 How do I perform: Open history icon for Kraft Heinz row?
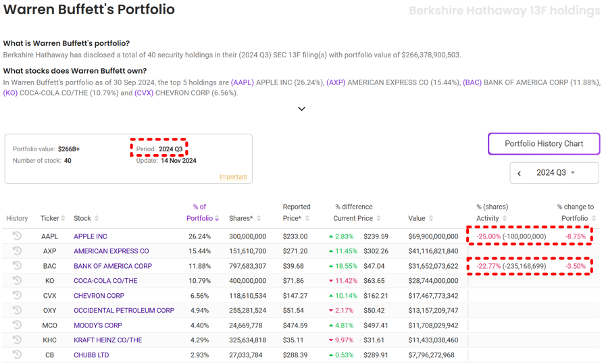coord(17,340)
